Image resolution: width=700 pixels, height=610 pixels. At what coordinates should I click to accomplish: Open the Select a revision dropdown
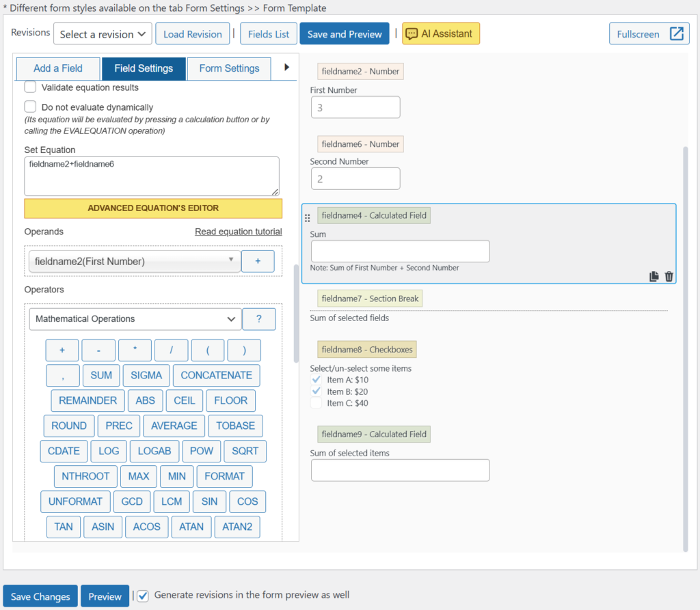coord(103,34)
